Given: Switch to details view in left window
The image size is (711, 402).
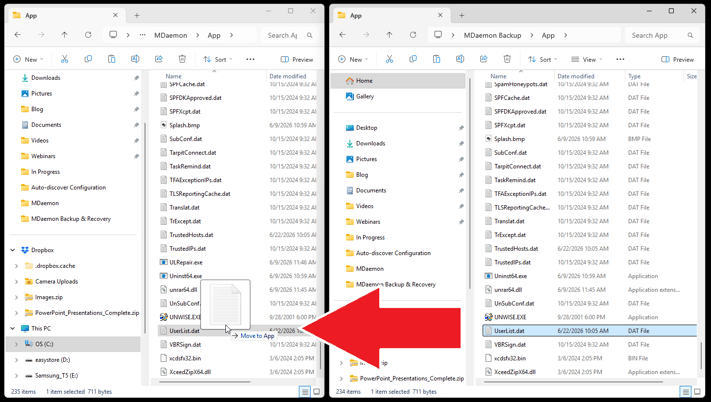Looking at the screenshot, I should tap(305, 392).
